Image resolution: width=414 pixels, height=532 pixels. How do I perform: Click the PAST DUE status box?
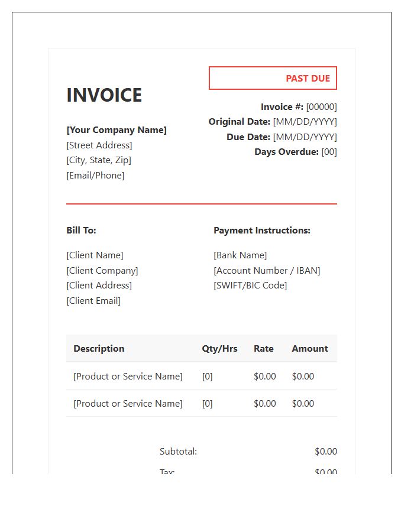coord(273,78)
